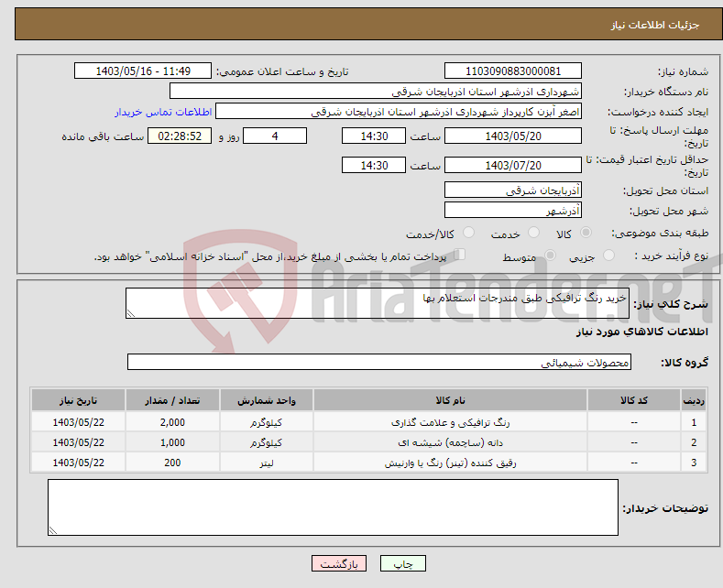The image size is (723, 588).
Task: Select the جزیی purchase type radio
Action: coord(608,256)
